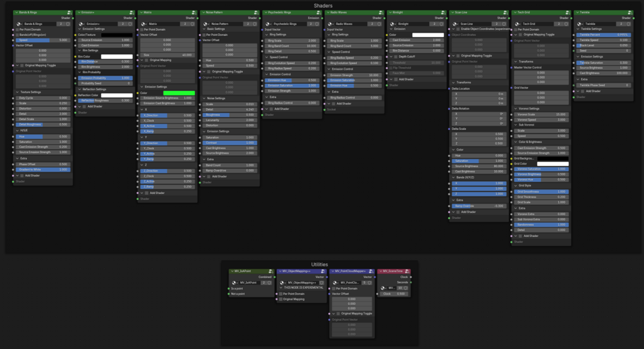Click user count 2 on Matrix datablock

click(185, 24)
